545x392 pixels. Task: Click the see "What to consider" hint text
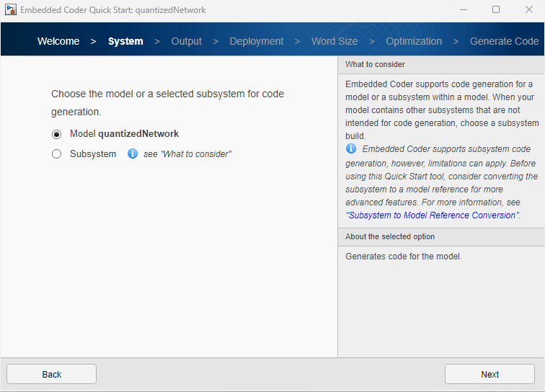(187, 154)
